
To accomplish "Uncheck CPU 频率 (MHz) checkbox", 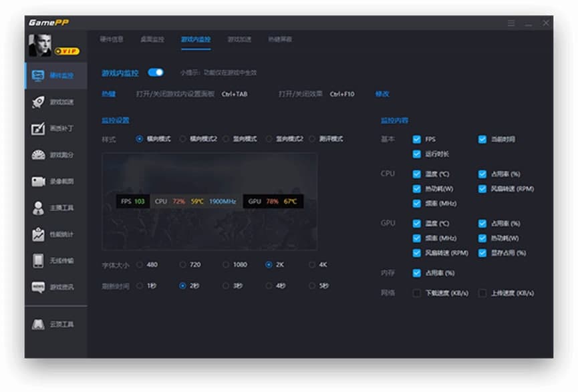I will point(416,204).
